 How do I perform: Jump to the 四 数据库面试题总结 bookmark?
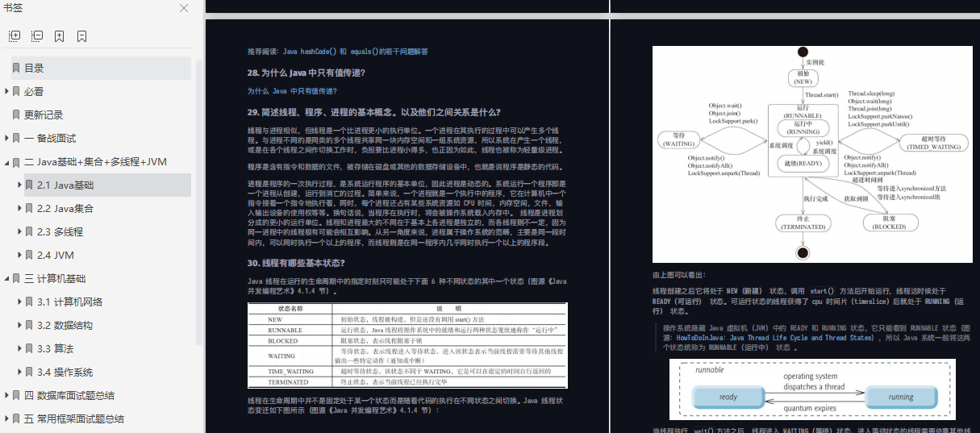tap(69, 396)
